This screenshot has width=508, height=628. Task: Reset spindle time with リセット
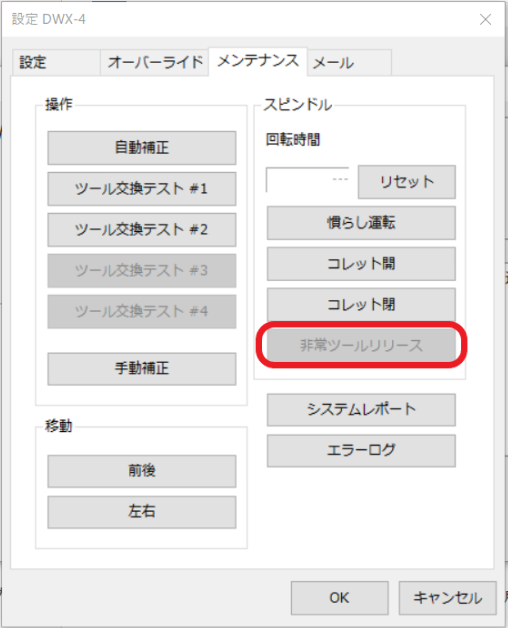coord(407,182)
